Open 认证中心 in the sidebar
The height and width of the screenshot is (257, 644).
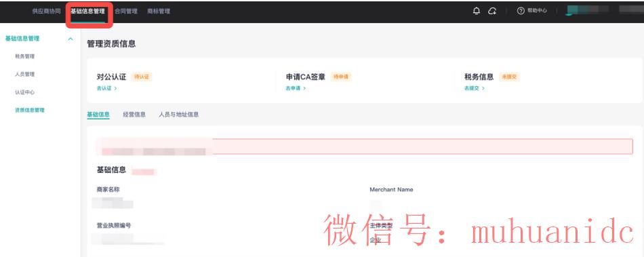point(24,92)
